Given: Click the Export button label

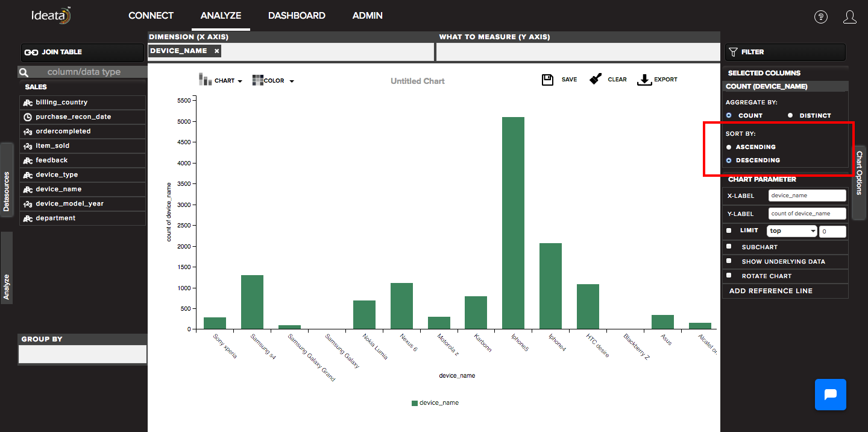Looking at the screenshot, I should coord(665,80).
